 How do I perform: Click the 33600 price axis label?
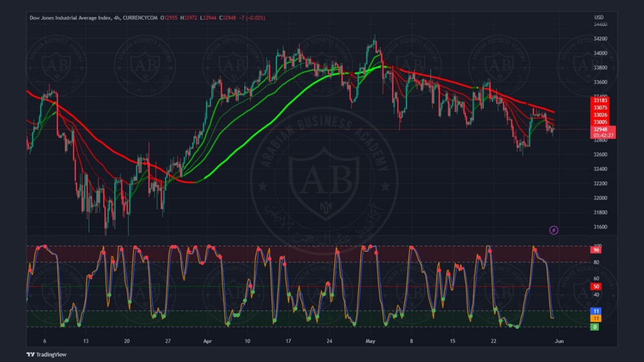point(600,82)
